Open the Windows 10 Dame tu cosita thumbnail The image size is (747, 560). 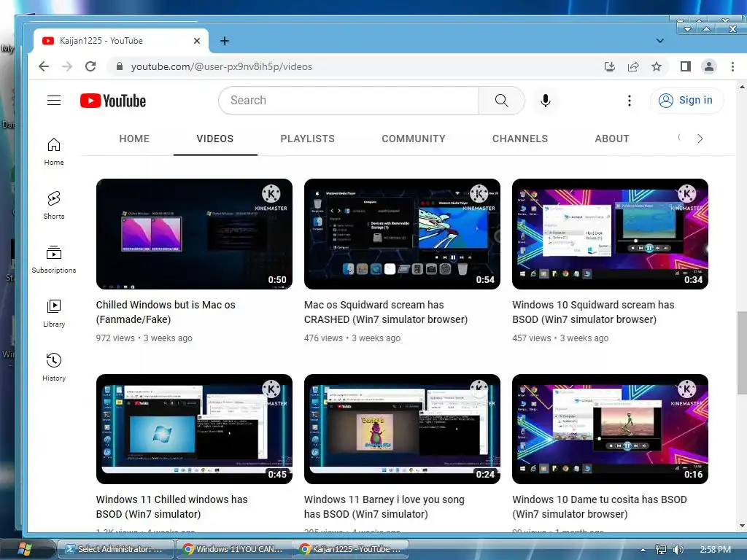[x=610, y=429]
